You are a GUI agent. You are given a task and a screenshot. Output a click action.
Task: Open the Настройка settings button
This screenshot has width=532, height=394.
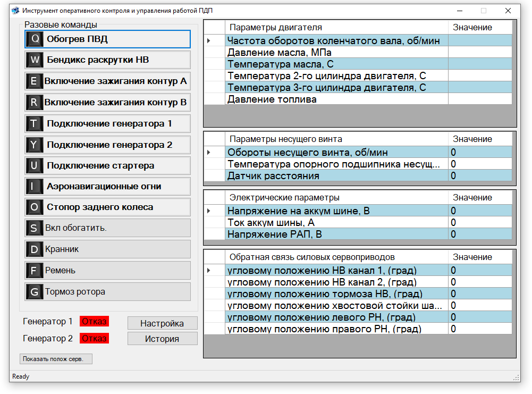click(x=162, y=323)
